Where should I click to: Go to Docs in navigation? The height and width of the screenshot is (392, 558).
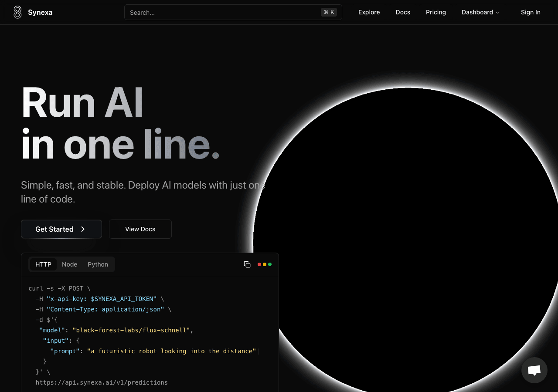coord(403,12)
